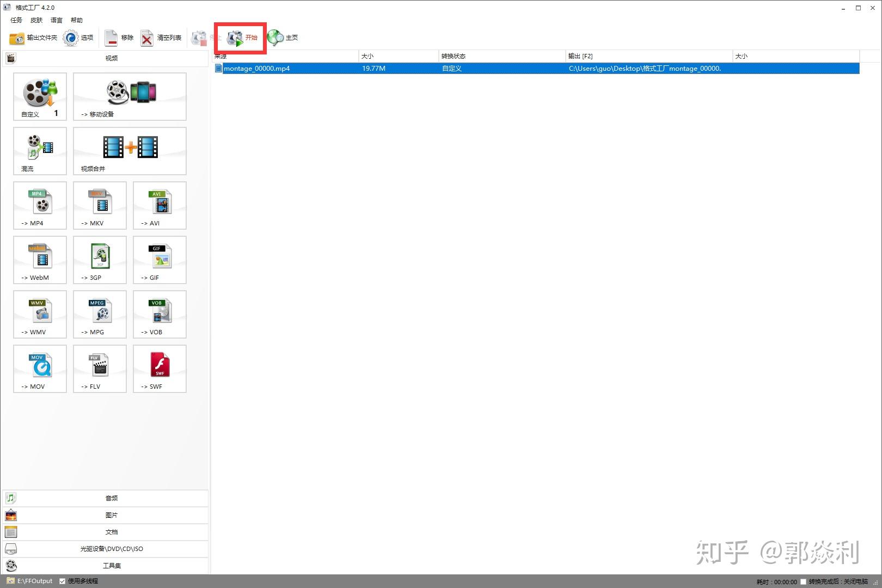Choose the SWF conversion tile
The image size is (882, 588).
tap(160, 369)
